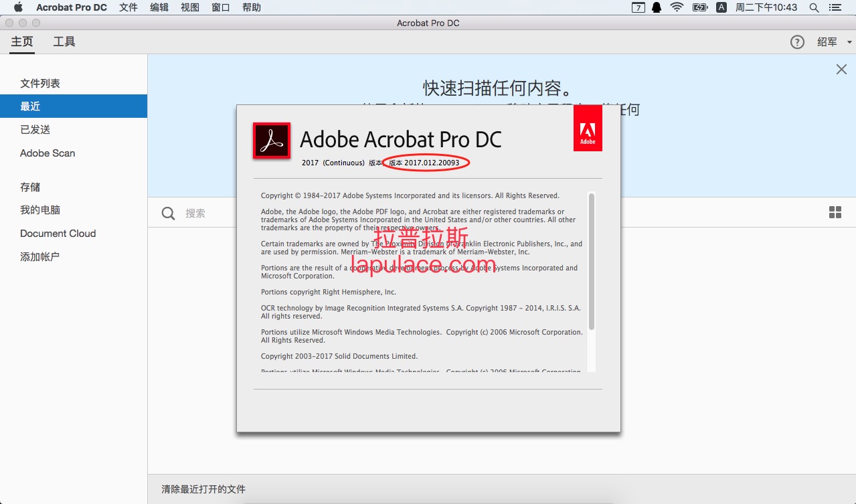
Task: Click 清除最近打开的文件
Action: coord(203,489)
